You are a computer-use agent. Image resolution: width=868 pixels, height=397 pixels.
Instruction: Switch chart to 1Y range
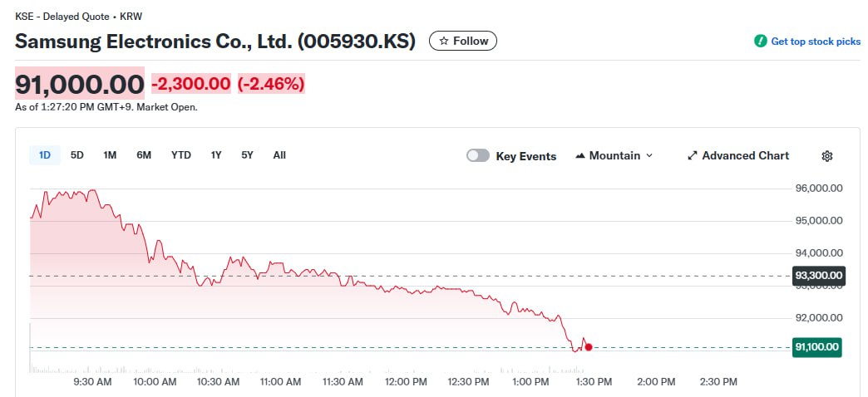coord(216,155)
